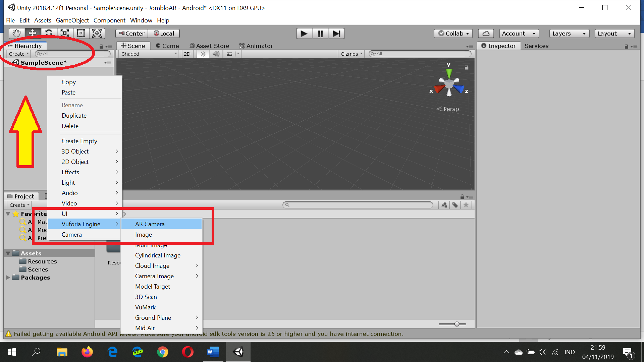Lock the scene gizmo rotation
Screen dimensions: 644x362
[x=466, y=67]
